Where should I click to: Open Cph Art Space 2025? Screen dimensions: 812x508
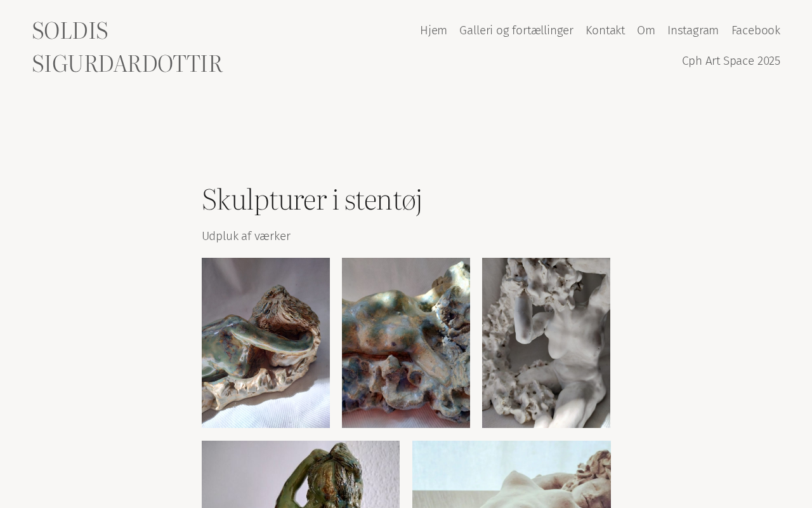731,61
